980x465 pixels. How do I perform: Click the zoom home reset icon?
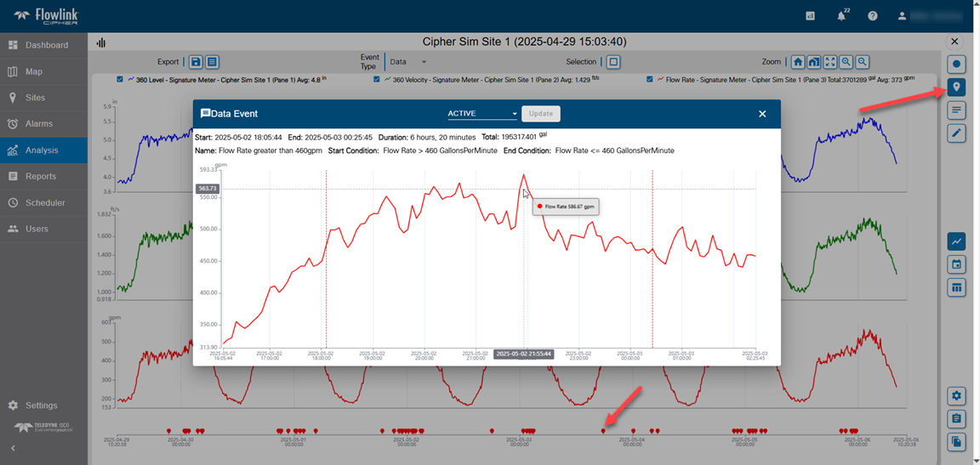797,62
